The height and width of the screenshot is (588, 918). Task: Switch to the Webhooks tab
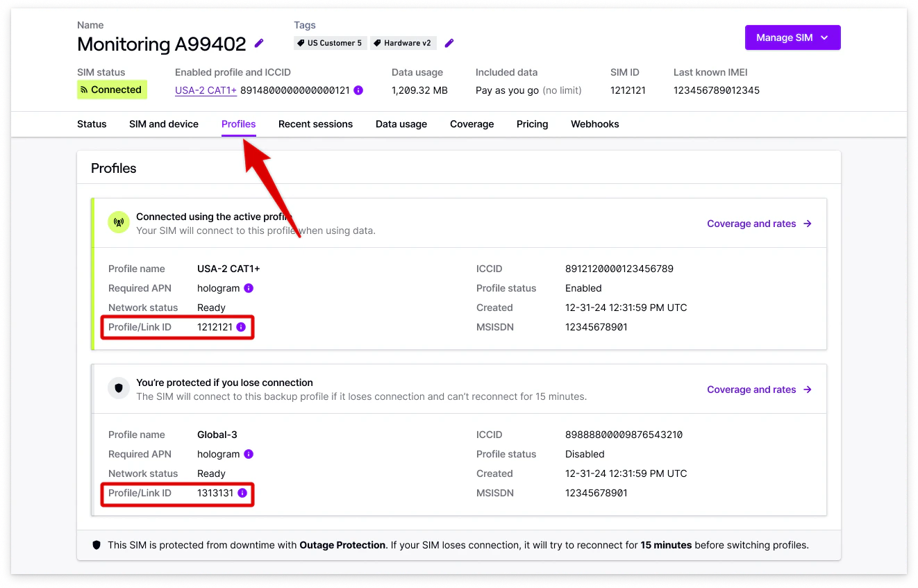[x=594, y=124]
